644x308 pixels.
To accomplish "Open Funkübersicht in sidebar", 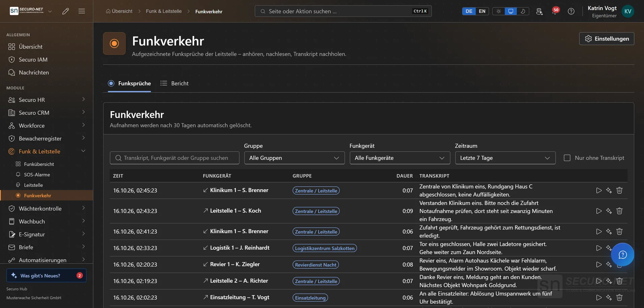I will 39,164.
